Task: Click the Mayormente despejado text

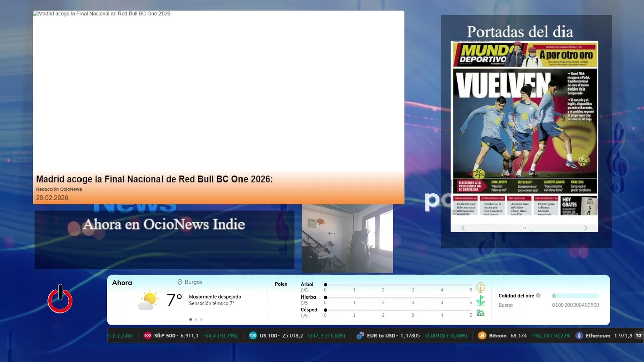Action: coord(215,297)
